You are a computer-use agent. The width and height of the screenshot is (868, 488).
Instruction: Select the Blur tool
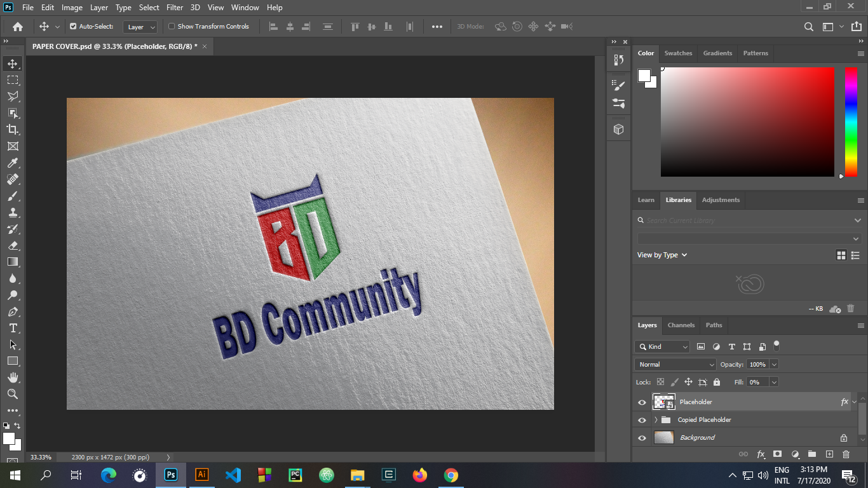(13, 278)
